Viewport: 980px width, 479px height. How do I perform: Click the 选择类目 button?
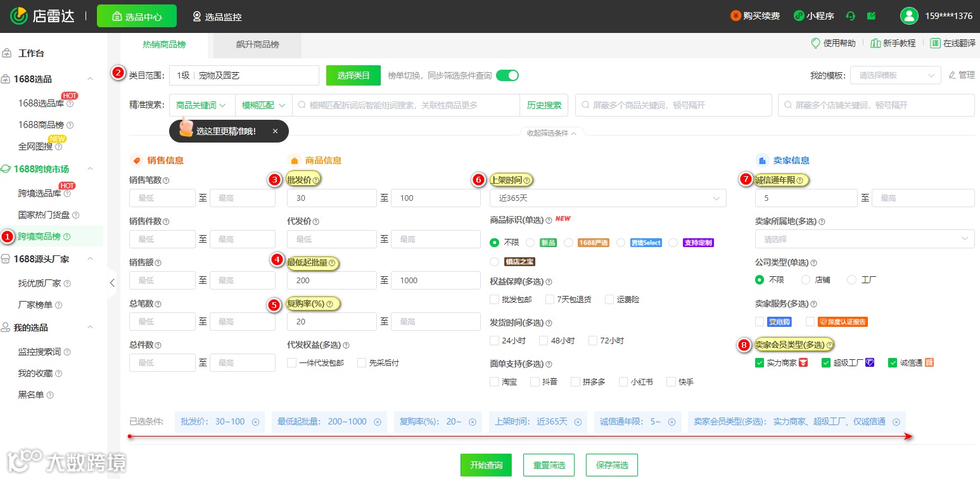(353, 75)
